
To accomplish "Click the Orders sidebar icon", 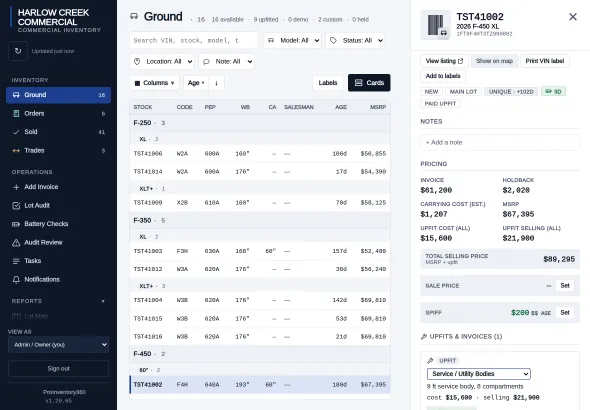I will coord(16,113).
